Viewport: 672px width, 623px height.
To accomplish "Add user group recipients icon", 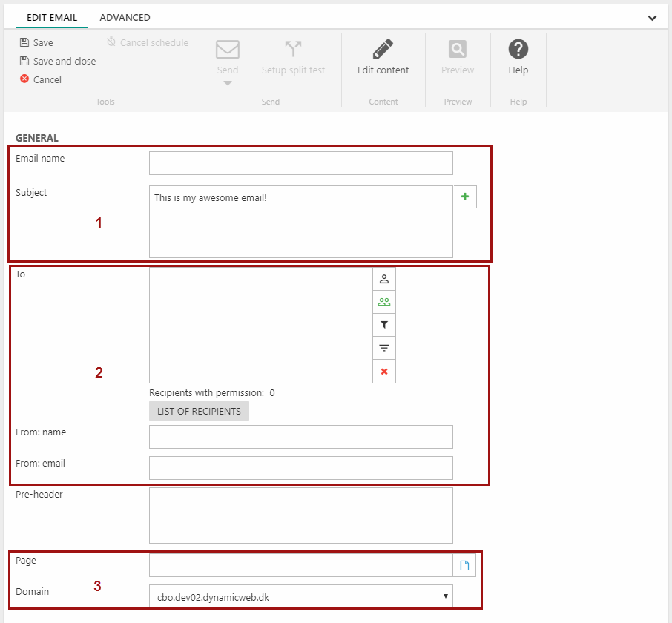I will tap(384, 302).
